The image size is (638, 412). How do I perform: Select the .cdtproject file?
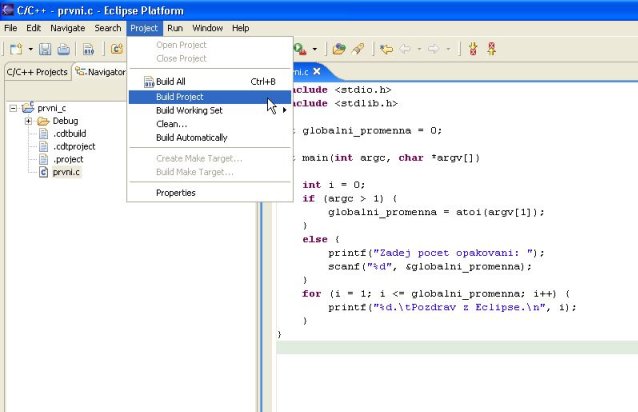point(74,146)
